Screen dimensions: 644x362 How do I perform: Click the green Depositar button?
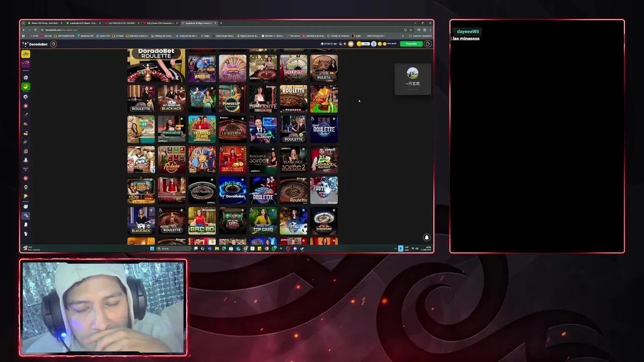pyautogui.click(x=412, y=44)
